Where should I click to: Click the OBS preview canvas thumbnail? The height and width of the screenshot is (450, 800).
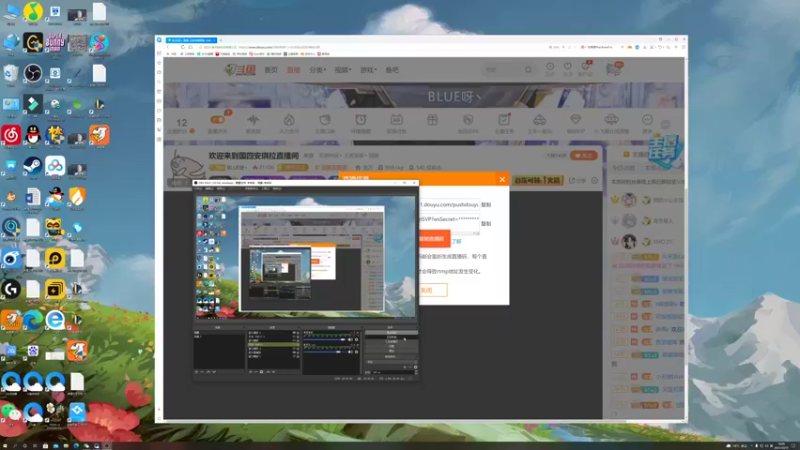pos(306,258)
